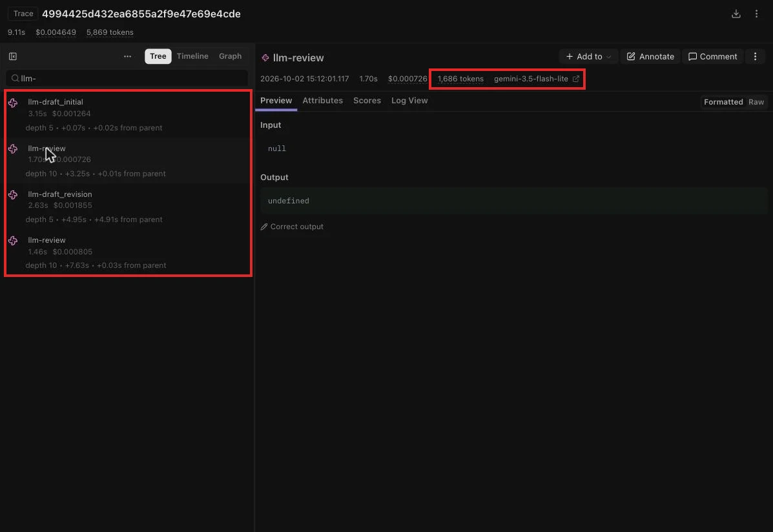Open gemini-3.5-flash-lite model external link icon
Image resolution: width=773 pixels, height=532 pixels.
pyautogui.click(x=576, y=79)
